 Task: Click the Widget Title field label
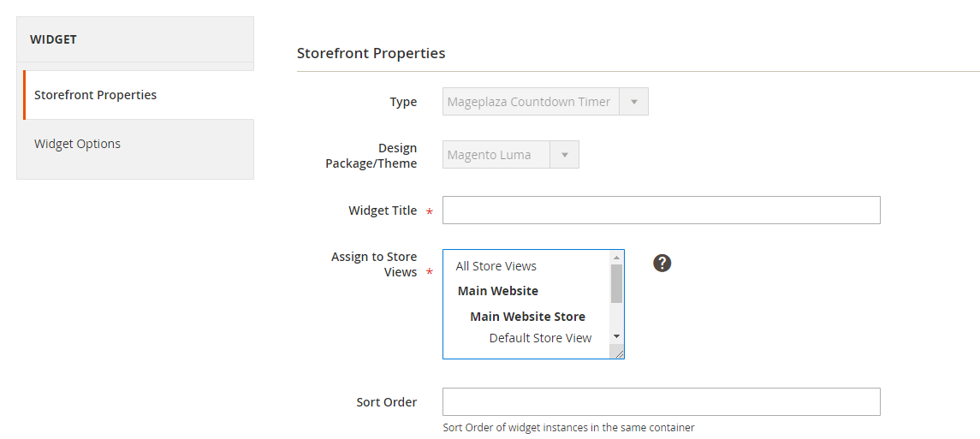pos(383,211)
